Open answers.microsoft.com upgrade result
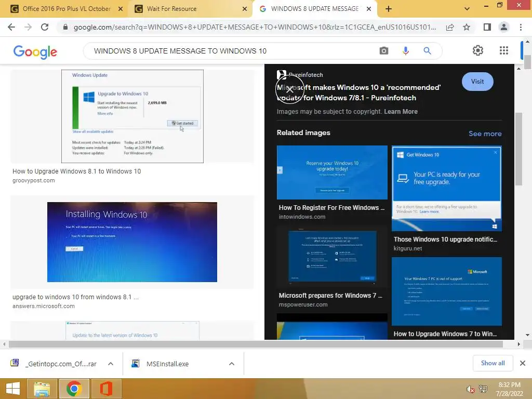The height and width of the screenshot is (399, 532). [x=75, y=297]
